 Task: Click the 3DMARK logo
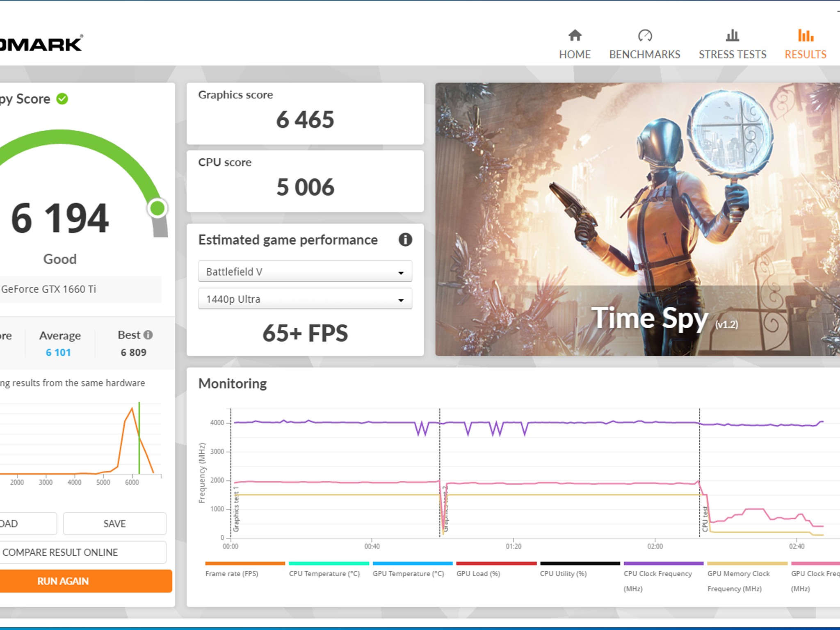coord(41,42)
